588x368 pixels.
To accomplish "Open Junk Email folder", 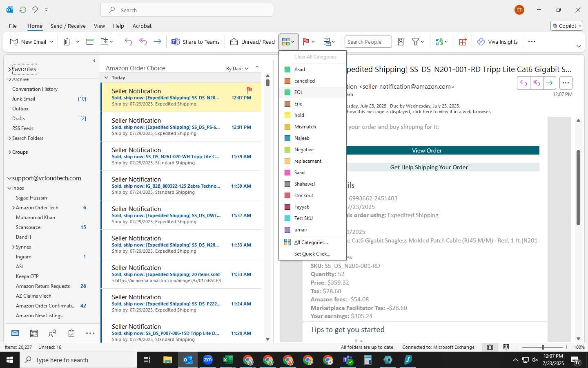I will [x=24, y=99].
